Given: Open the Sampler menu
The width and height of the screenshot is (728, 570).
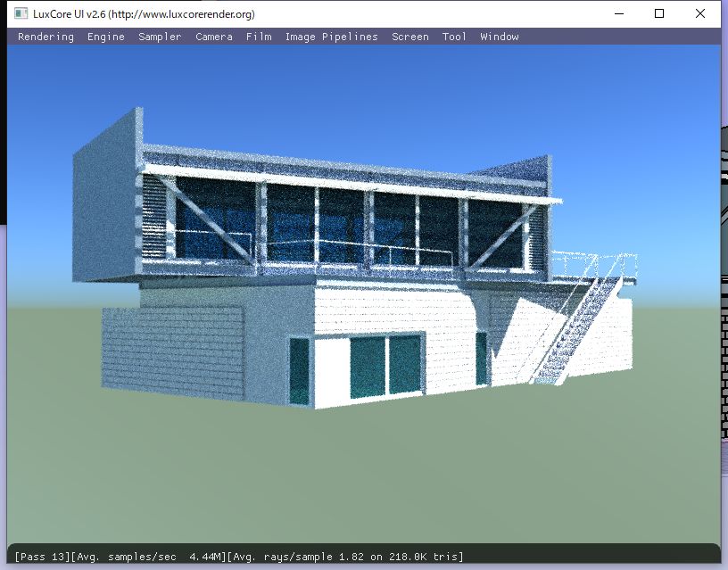Looking at the screenshot, I should point(160,37).
